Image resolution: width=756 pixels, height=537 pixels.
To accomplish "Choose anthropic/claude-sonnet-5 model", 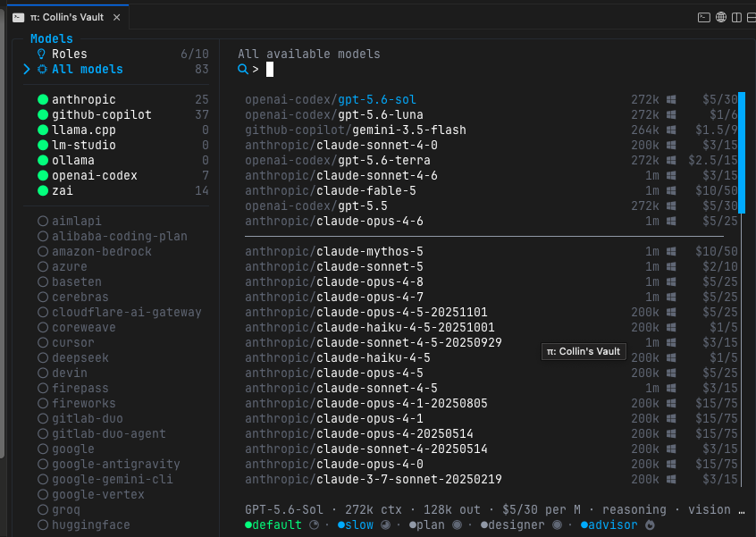I will tap(491, 266).
